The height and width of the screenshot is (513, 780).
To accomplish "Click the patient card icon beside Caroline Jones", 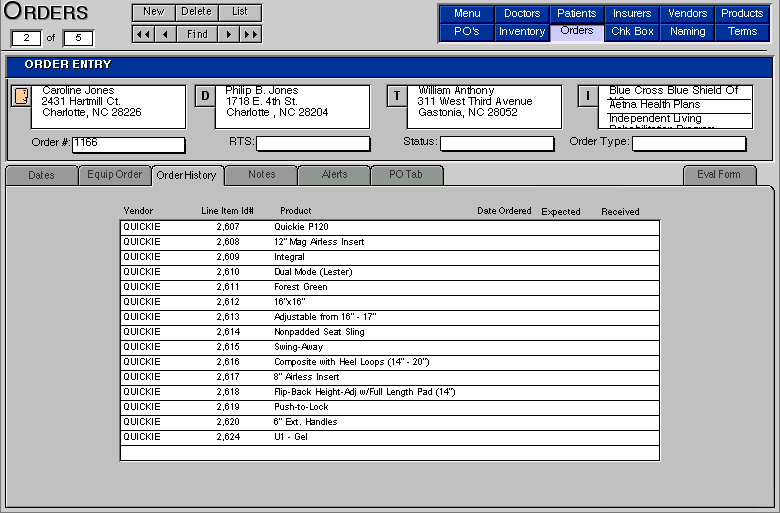I will 21,96.
